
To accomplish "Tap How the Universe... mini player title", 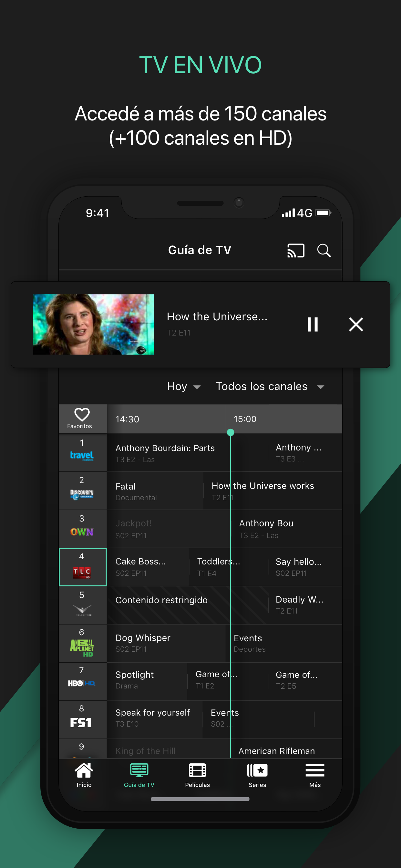I will pyautogui.click(x=217, y=317).
